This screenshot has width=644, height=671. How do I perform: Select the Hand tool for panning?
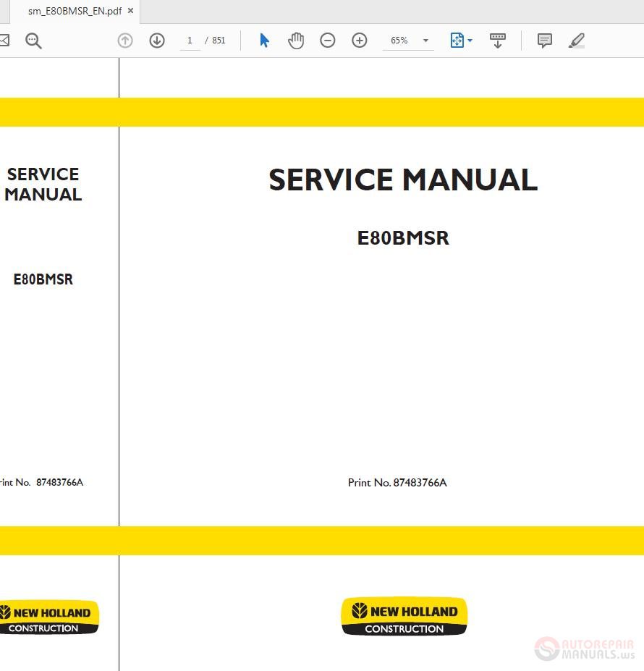(296, 40)
